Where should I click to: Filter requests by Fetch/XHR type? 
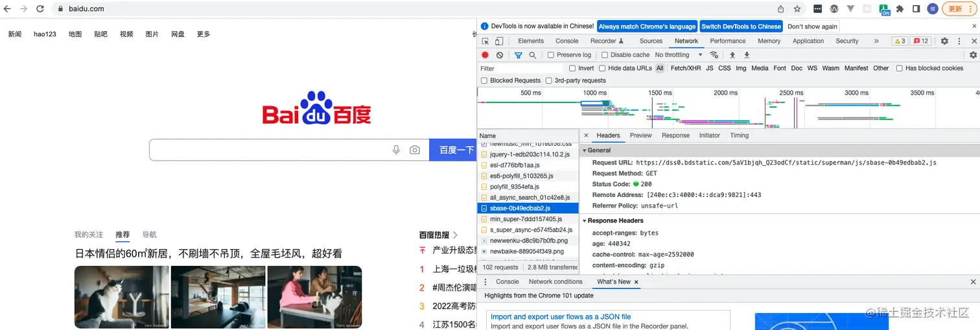tap(686, 68)
